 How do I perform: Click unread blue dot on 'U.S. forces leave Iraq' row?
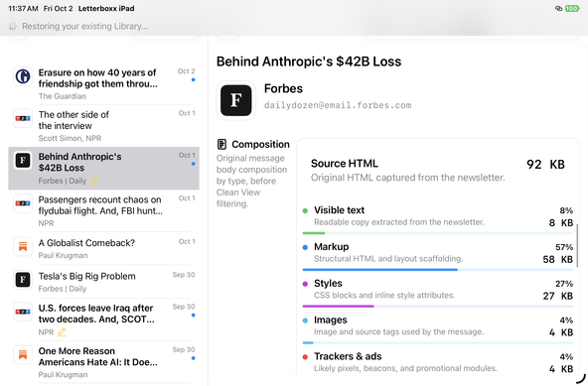(193, 316)
